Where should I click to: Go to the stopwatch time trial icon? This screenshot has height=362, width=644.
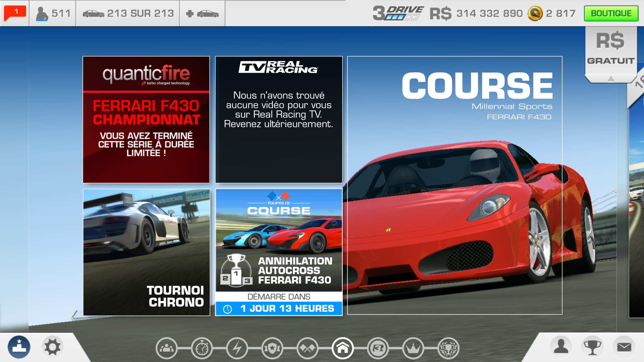coord(202,348)
